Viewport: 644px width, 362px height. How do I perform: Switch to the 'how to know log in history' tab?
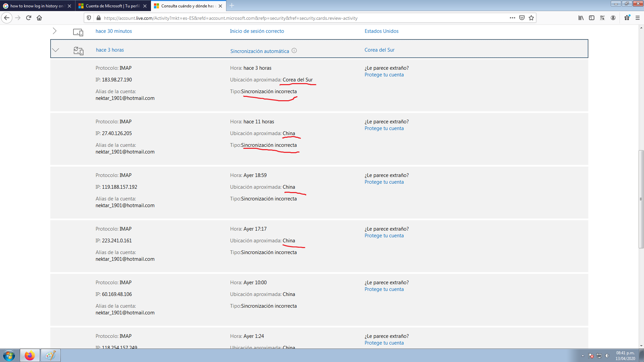click(36, 6)
